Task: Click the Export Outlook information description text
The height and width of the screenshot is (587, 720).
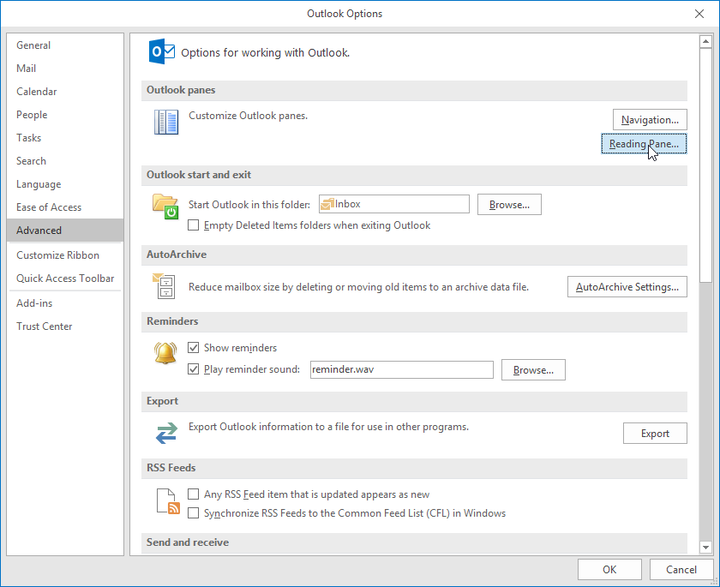Action: [329, 427]
